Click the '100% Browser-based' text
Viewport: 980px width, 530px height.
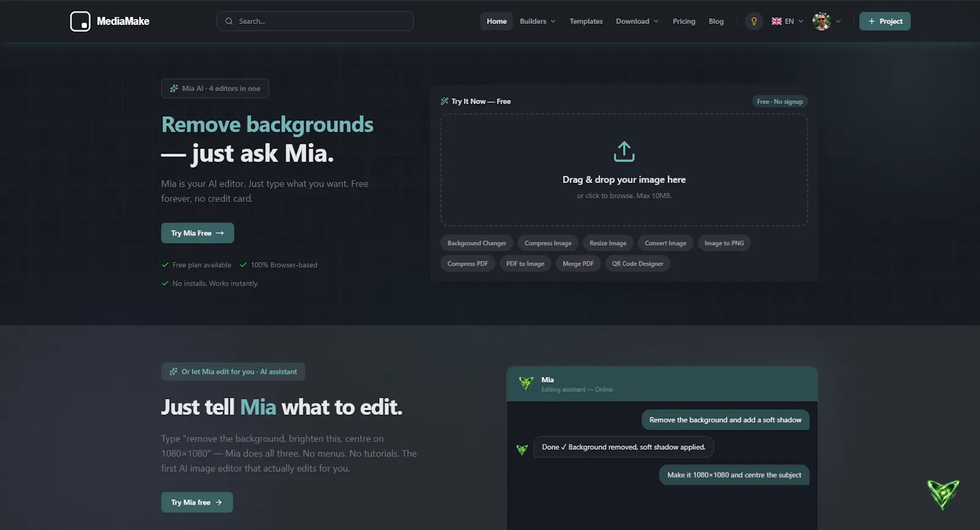tap(284, 265)
